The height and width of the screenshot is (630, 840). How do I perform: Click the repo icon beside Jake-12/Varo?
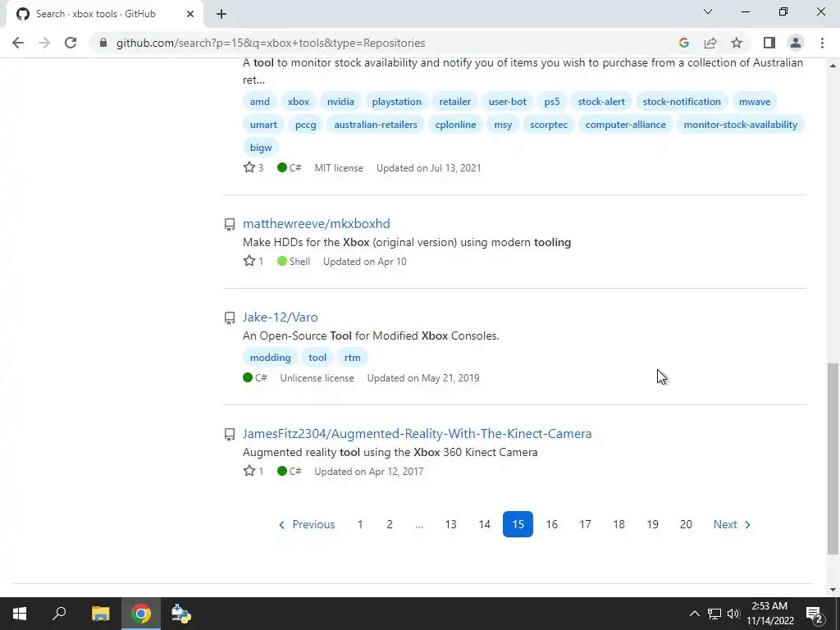click(230, 318)
